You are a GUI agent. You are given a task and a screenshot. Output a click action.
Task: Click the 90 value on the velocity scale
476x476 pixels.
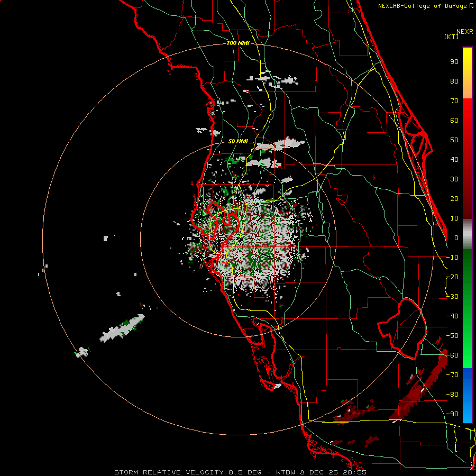click(454, 62)
